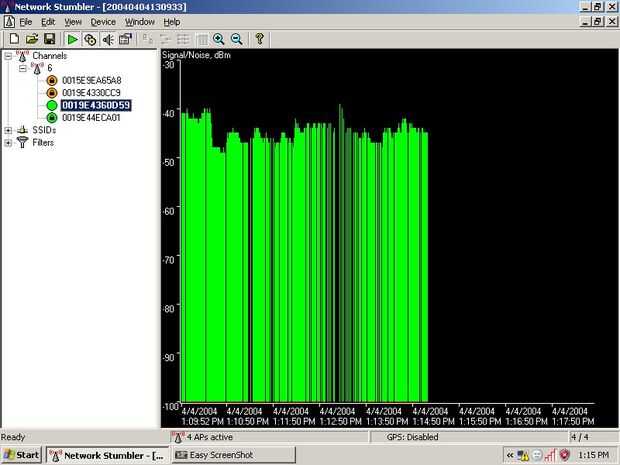The width and height of the screenshot is (620, 465).
Task: Click the antenna icon next to channel 6
Action: pyautogui.click(x=37, y=68)
